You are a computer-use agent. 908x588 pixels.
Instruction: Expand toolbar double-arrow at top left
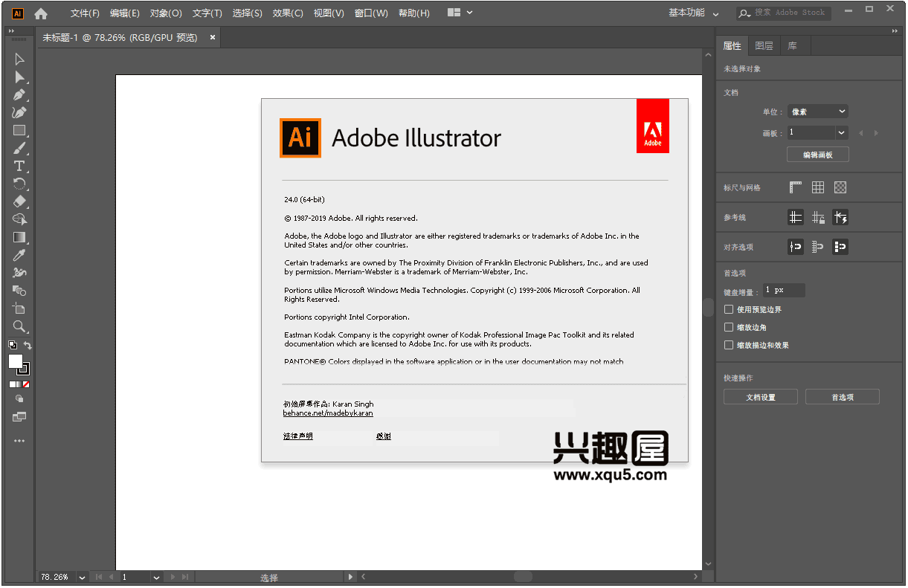coord(11,31)
